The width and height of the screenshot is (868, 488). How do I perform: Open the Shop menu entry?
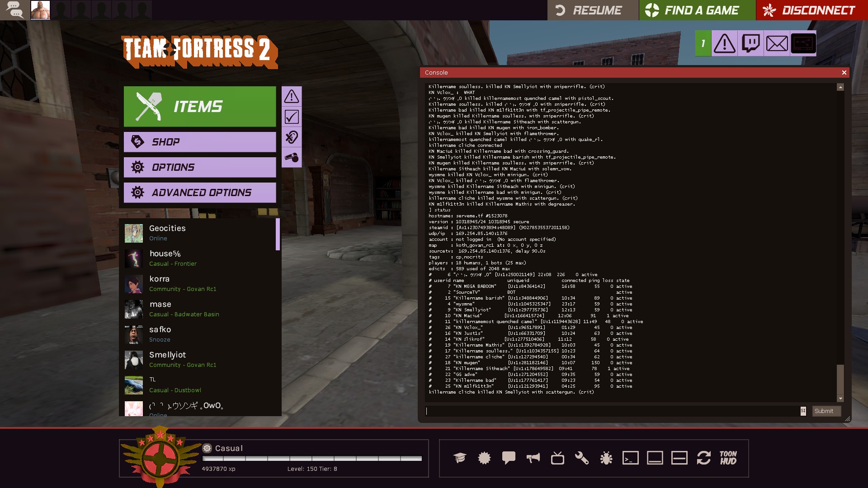click(200, 142)
